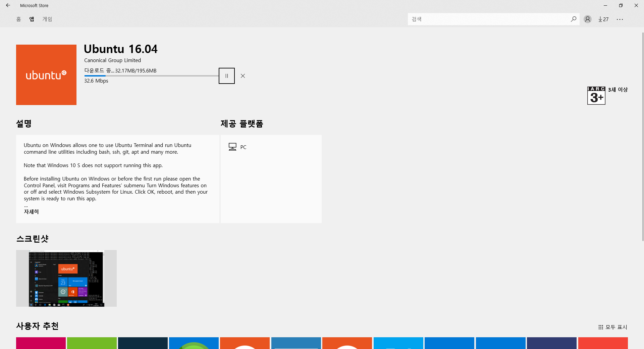644x349 pixels.
Task: Click the 다운로드 중 status text
Action: coord(99,70)
